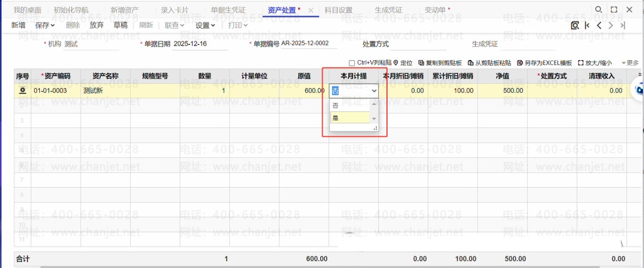
Task: Open the 打印 dropdown menu
Action: [238, 25]
